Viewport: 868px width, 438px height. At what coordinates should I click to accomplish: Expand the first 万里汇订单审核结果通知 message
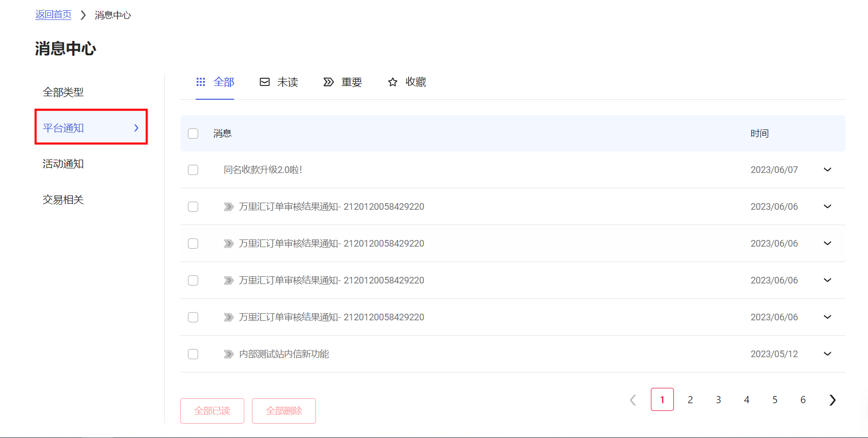coord(827,206)
